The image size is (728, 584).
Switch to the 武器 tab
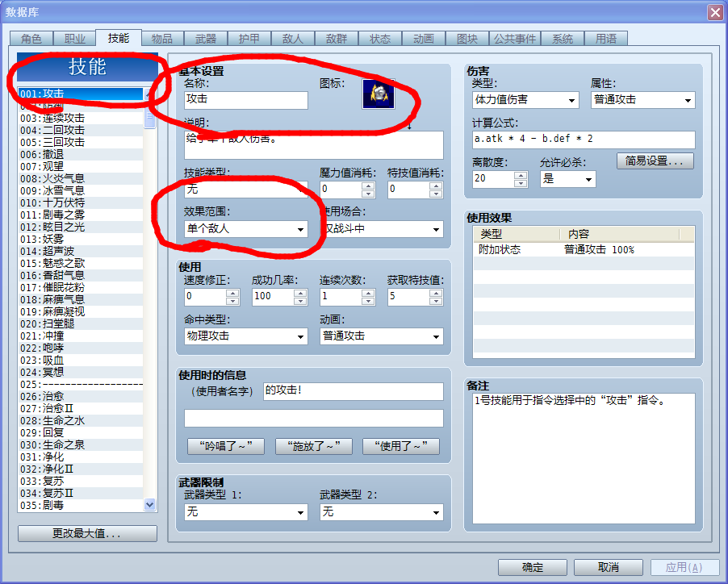pyautogui.click(x=206, y=39)
